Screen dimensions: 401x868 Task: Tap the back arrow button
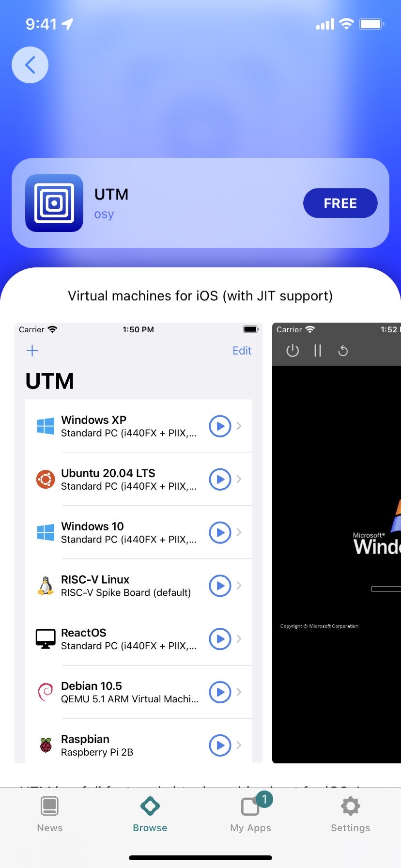[x=30, y=65]
